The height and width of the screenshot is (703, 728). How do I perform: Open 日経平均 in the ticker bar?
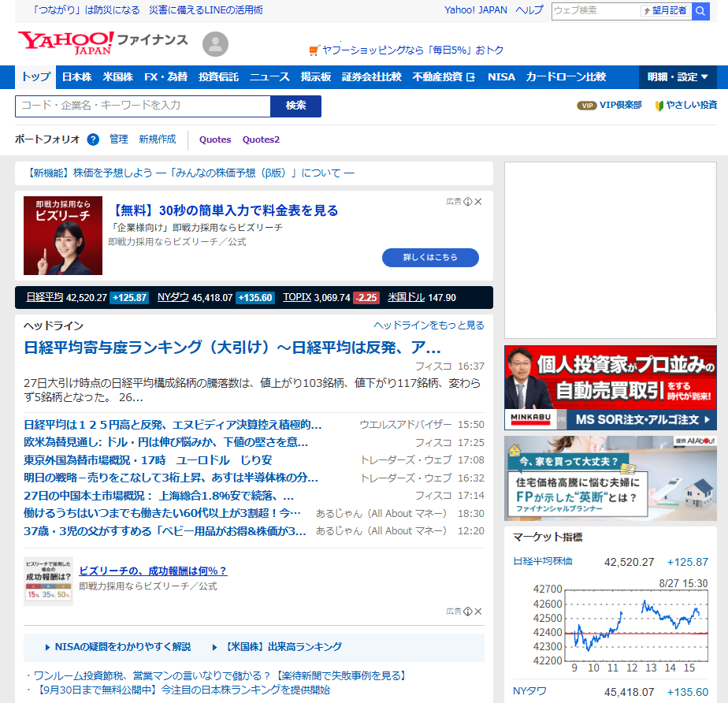(45, 297)
